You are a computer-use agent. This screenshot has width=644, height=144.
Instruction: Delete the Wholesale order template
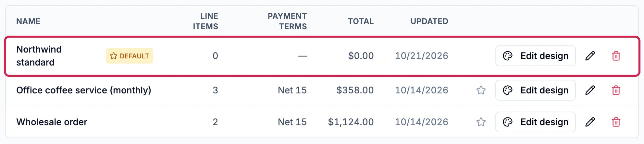click(x=616, y=122)
